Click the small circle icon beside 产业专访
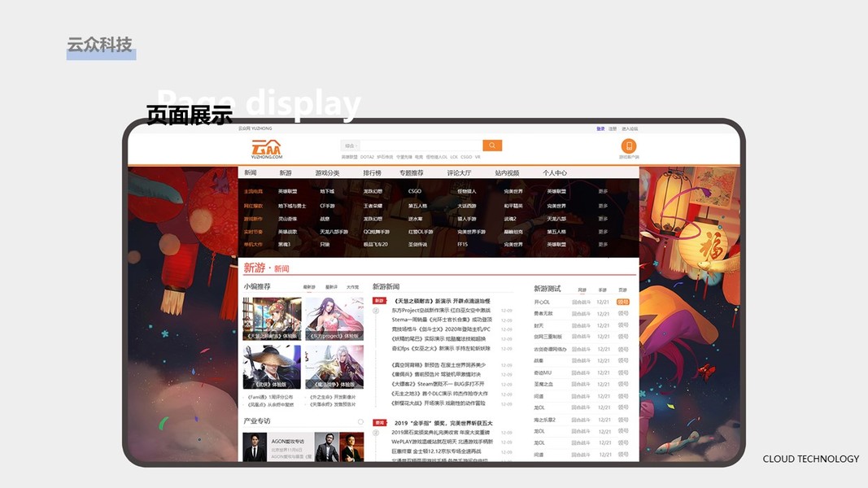868x488 pixels. pyautogui.click(x=360, y=421)
